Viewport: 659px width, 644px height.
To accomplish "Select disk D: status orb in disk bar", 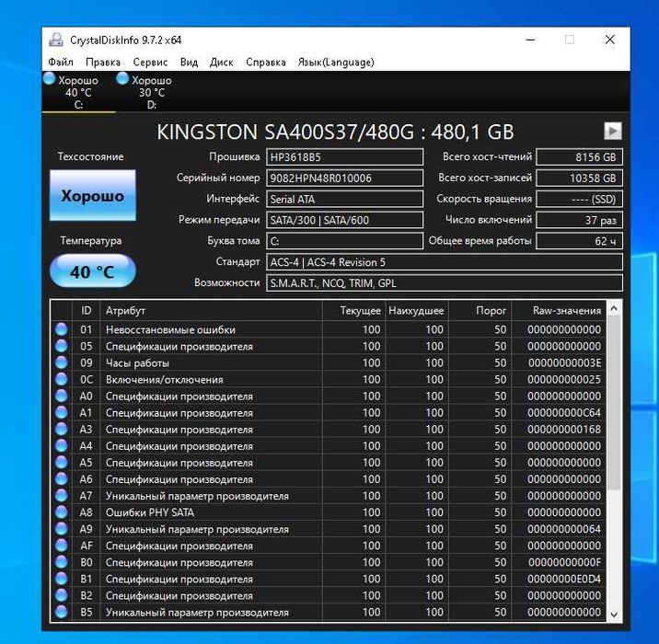I will coord(122,78).
